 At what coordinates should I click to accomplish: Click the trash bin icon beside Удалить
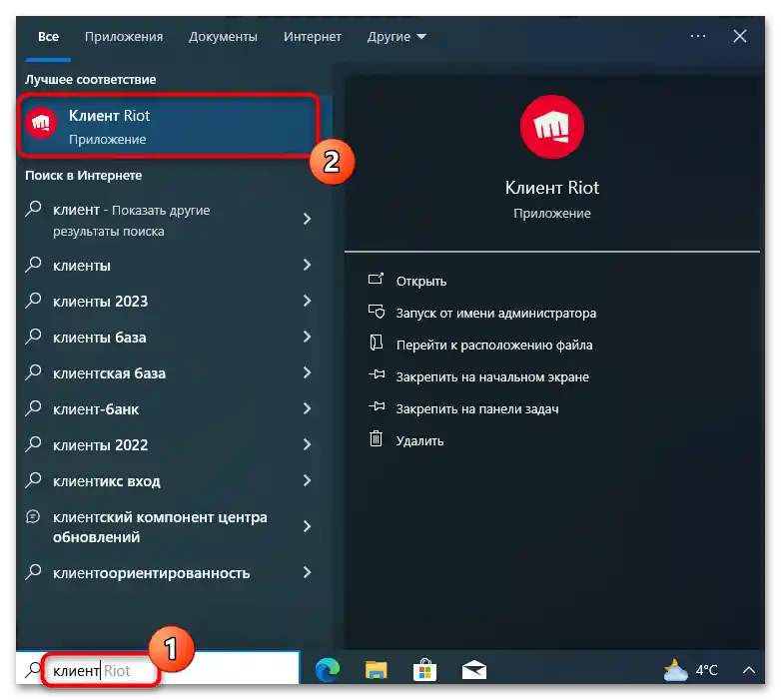[x=377, y=438]
